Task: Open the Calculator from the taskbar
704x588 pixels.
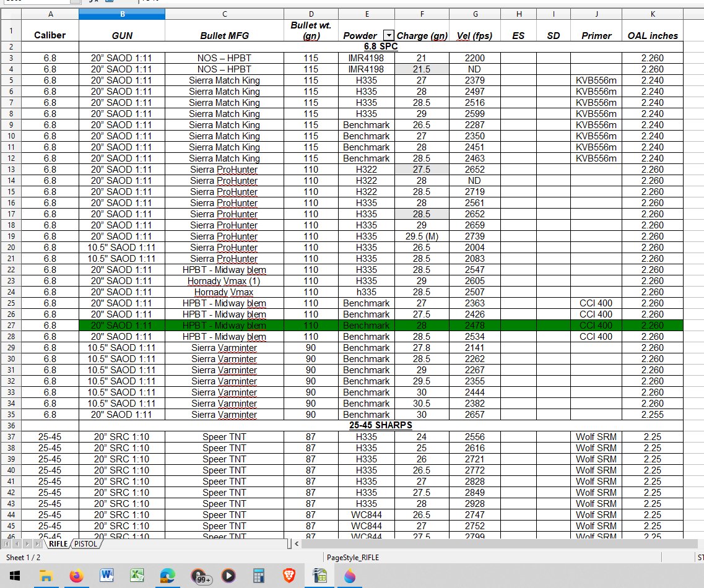Action: click(x=258, y=576)
